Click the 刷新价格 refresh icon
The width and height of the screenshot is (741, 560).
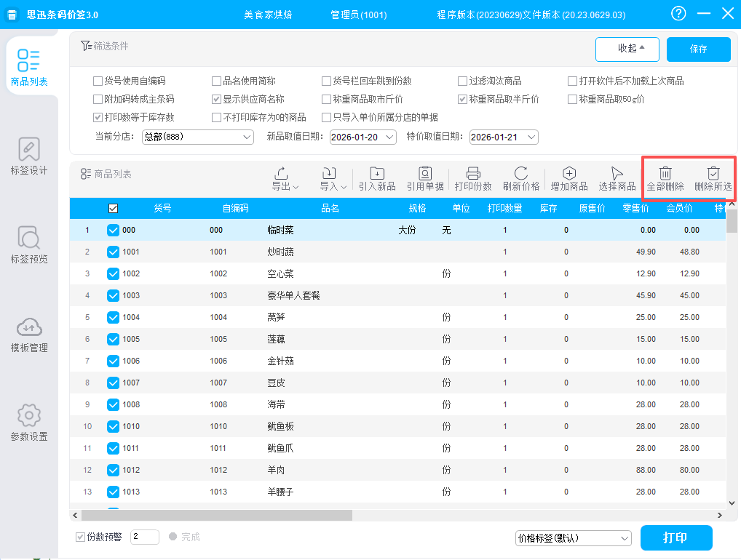click(521, 174)
